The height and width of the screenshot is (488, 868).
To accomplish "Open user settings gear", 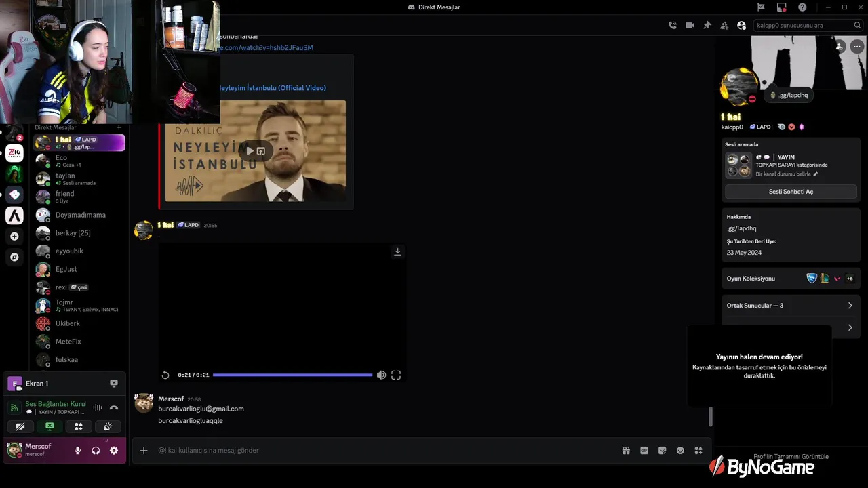I will click(114, 451).
